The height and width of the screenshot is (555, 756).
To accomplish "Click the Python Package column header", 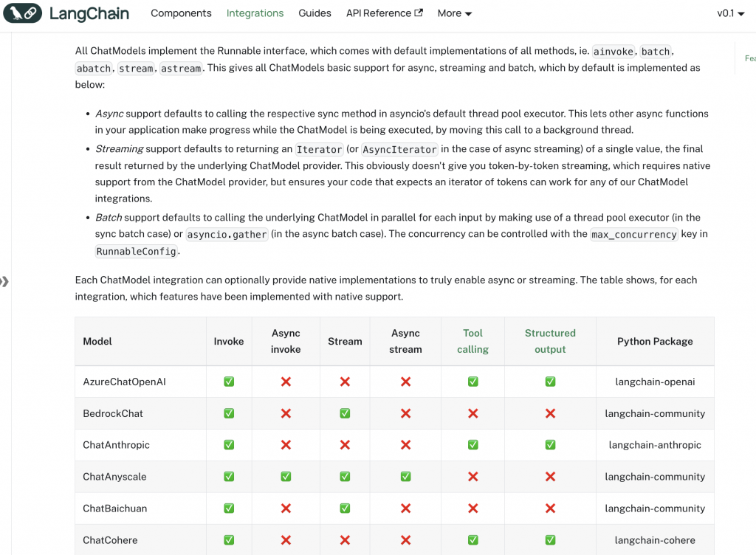I will [655, 341].
